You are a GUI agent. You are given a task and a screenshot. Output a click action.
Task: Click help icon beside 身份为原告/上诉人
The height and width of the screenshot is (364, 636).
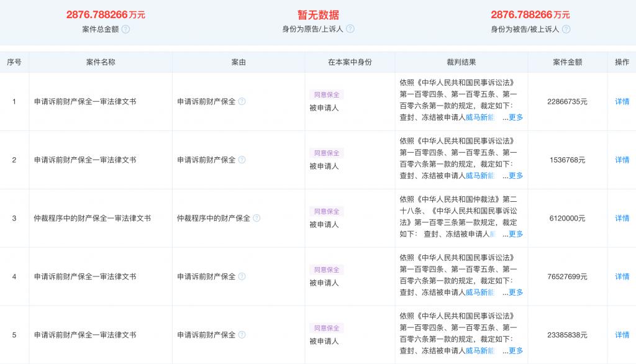tap(350, 29)
